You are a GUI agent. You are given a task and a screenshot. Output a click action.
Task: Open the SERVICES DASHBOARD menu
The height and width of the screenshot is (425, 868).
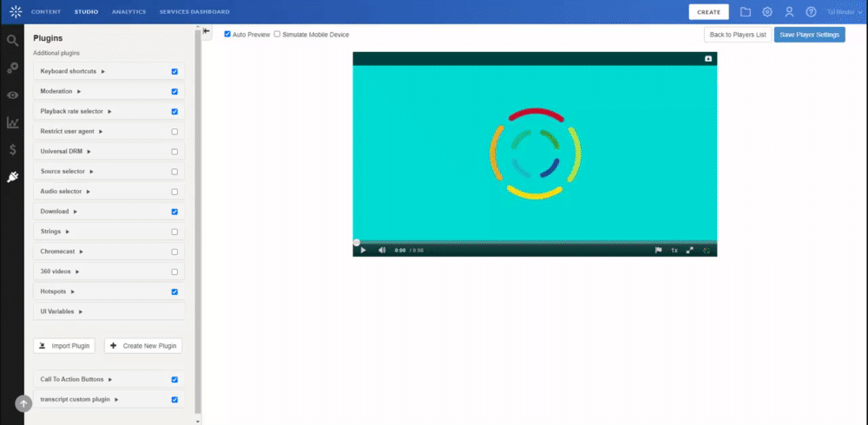194,11
